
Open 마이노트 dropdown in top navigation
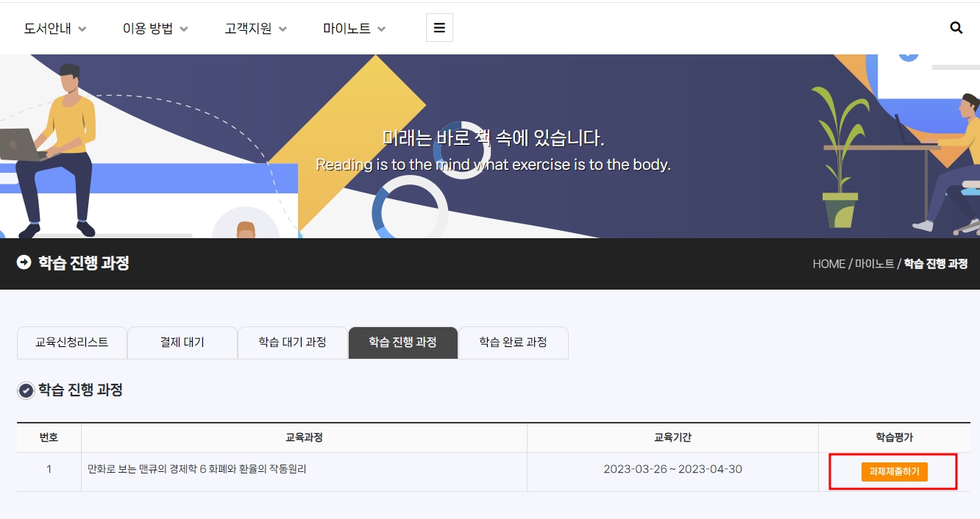[354, 29]
